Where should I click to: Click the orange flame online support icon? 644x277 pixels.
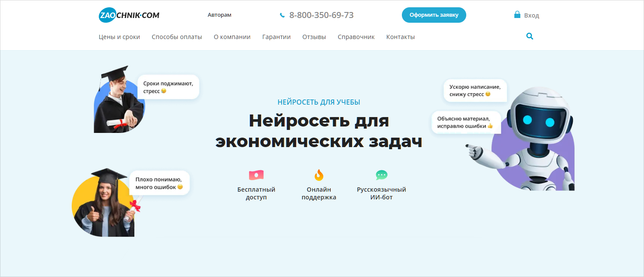pos(319,175)
